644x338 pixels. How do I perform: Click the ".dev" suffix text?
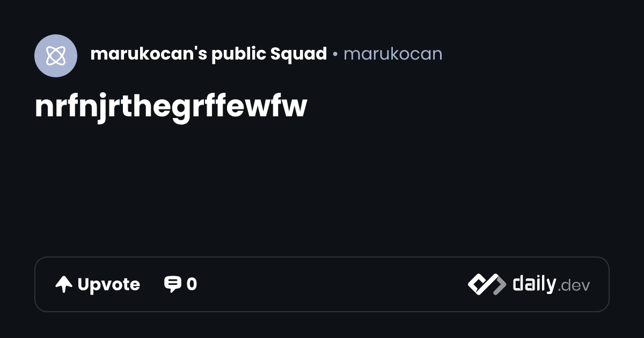574,286
